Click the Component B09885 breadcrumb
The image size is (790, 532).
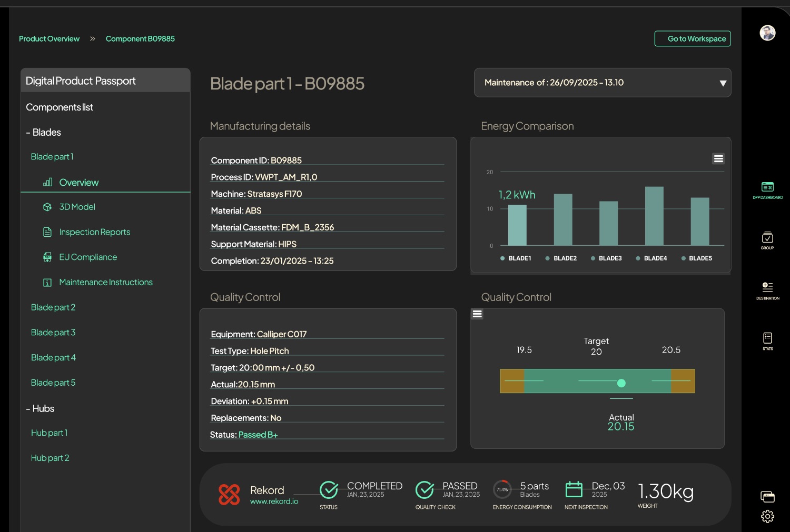click(x=140, y=39)
